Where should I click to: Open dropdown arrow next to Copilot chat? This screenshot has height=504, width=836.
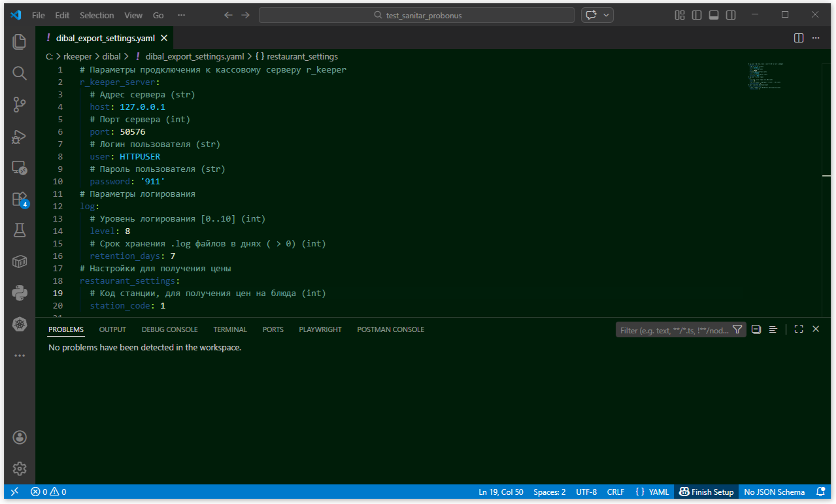point(607,15)
